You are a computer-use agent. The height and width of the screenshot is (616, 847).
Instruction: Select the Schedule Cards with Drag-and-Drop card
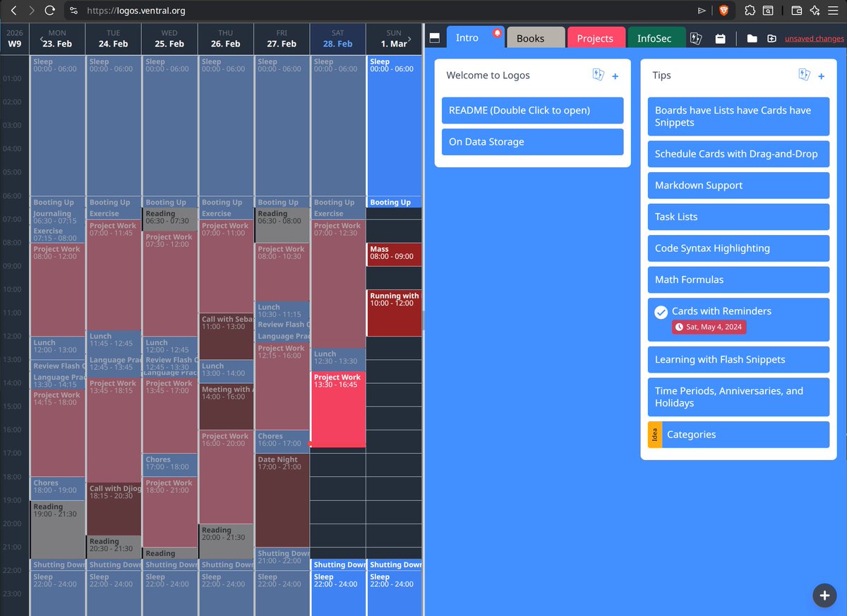click(738, 154)
